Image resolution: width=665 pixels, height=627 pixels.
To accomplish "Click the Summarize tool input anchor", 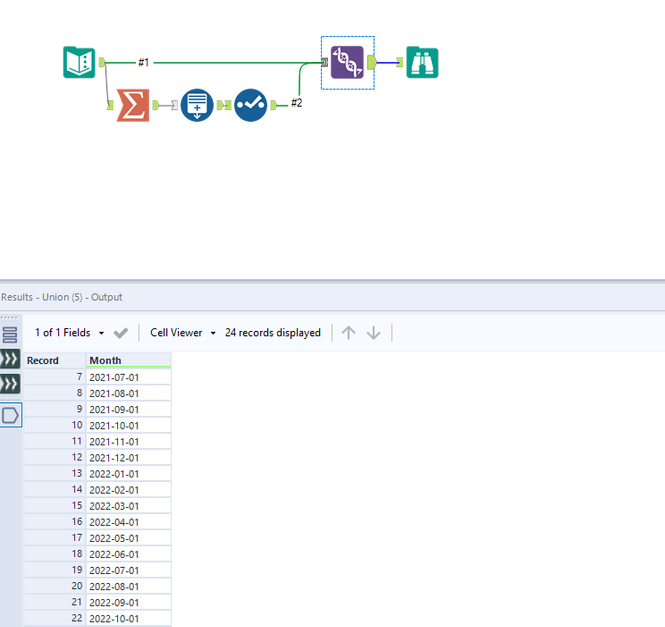I will [x=110, y=105].
